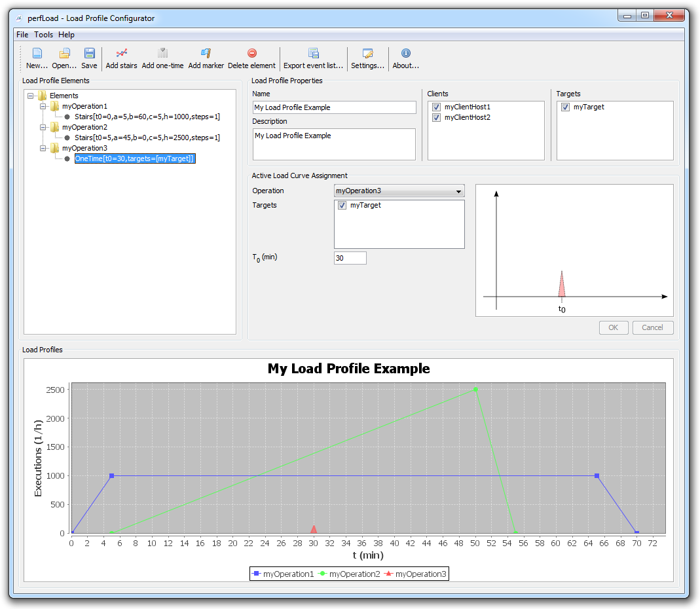This screenshot has height=609, width=700.
Task: Click the blue point at t=65 on the chart
Action: point(597,476)
